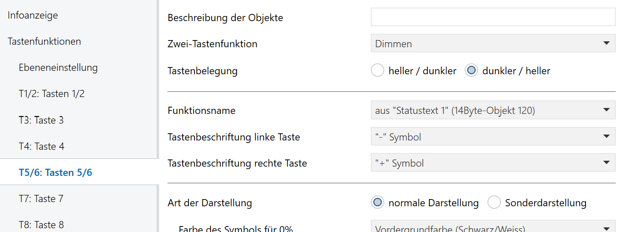Go to Ebeneneinstellung page
This screenshot has height=232, width=644.
point(58,67)
